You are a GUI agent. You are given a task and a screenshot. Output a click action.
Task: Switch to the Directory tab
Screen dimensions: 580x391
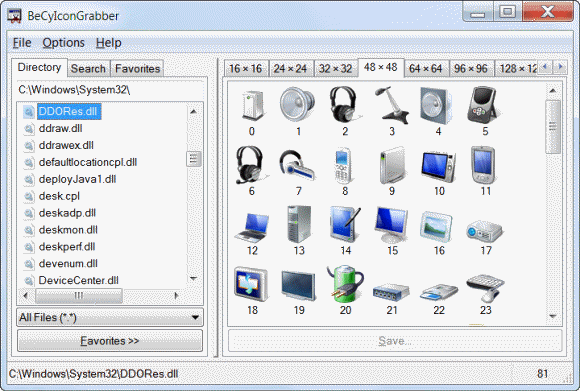tap(39, 68)
